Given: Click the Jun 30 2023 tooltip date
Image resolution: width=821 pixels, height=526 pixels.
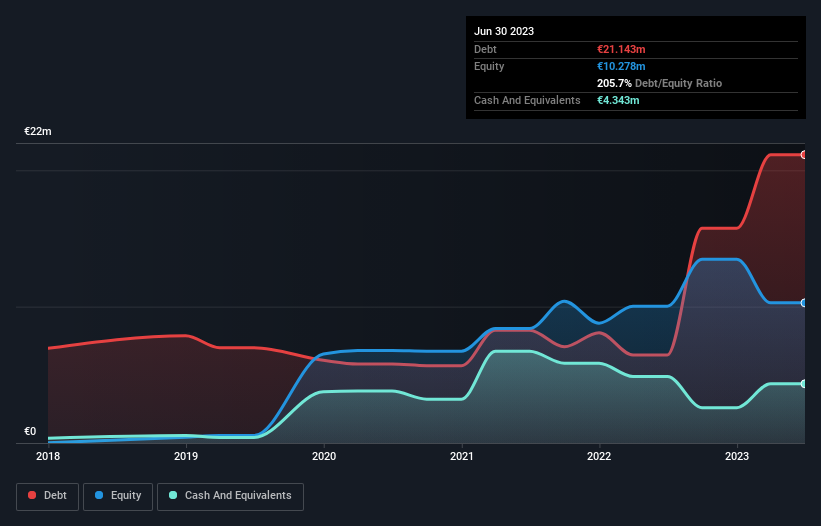Looking at the screenshot, I should click(x=504, y=31).
